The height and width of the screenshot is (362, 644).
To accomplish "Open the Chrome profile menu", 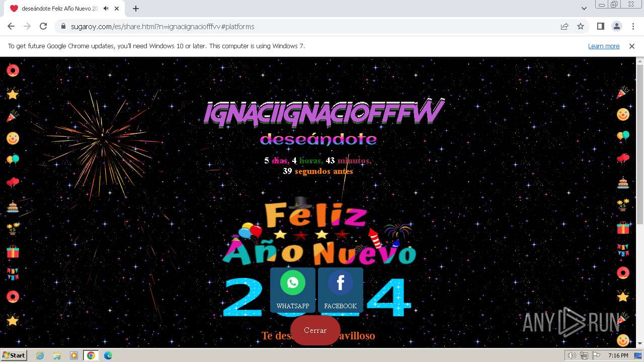I will tap(616, 27).
